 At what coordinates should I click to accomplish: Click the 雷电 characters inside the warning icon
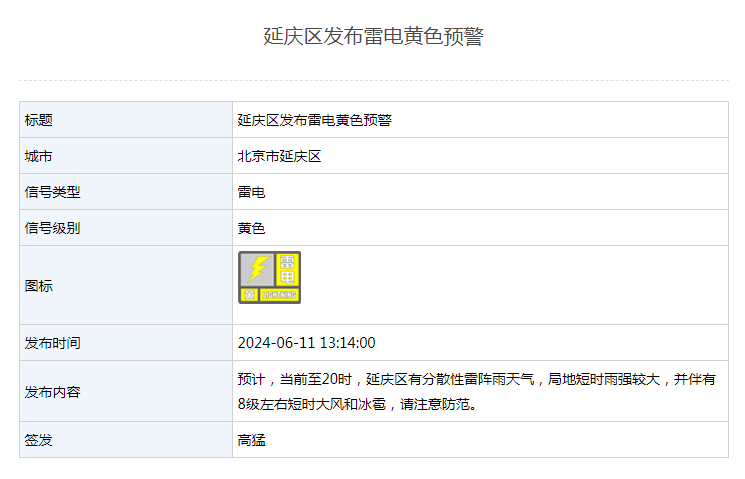pyautogui.click(x=288, y=270)
